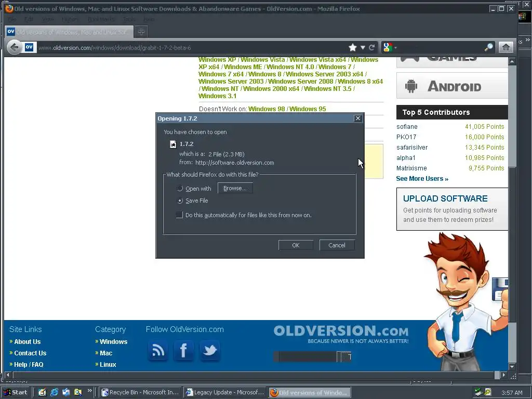532x399 pixels.
Task: Click the 1.7.2 file icon in dialog
Action: tap(173, 144)
